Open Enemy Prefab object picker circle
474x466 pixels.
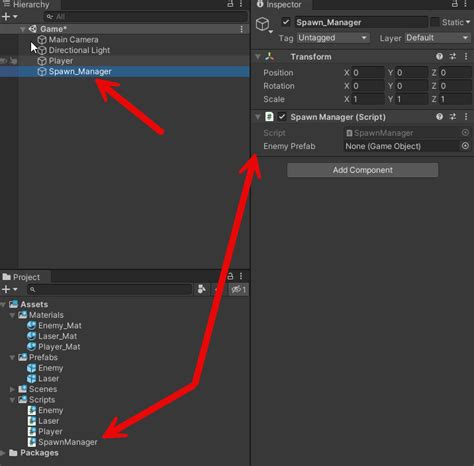tap(465, 146)
